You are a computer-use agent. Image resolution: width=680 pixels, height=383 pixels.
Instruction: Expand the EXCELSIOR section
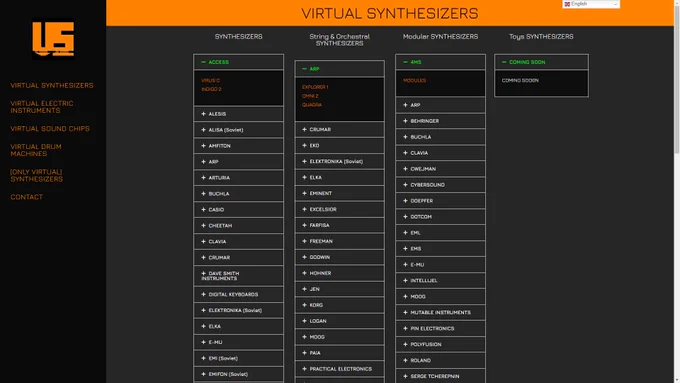(x=340, y=209)
